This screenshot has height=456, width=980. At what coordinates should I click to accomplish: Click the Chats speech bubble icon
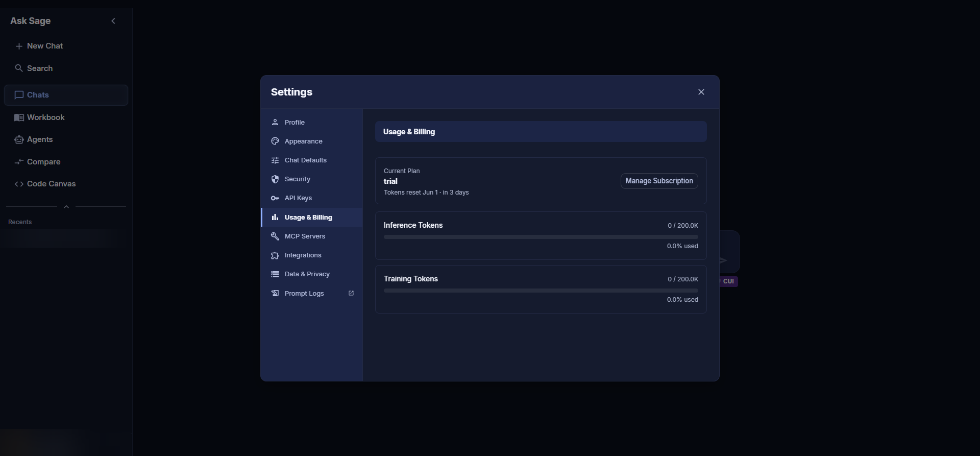click(19, 95)
